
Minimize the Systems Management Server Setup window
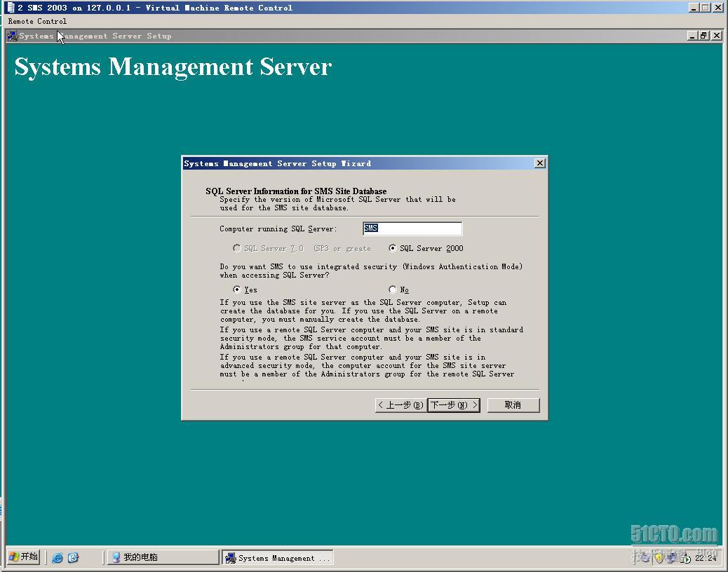point(693,36)
